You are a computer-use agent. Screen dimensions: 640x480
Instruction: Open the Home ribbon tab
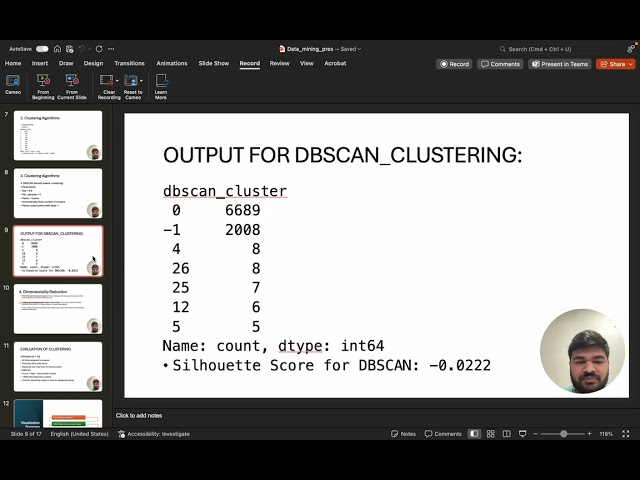[x=13, y=63]
